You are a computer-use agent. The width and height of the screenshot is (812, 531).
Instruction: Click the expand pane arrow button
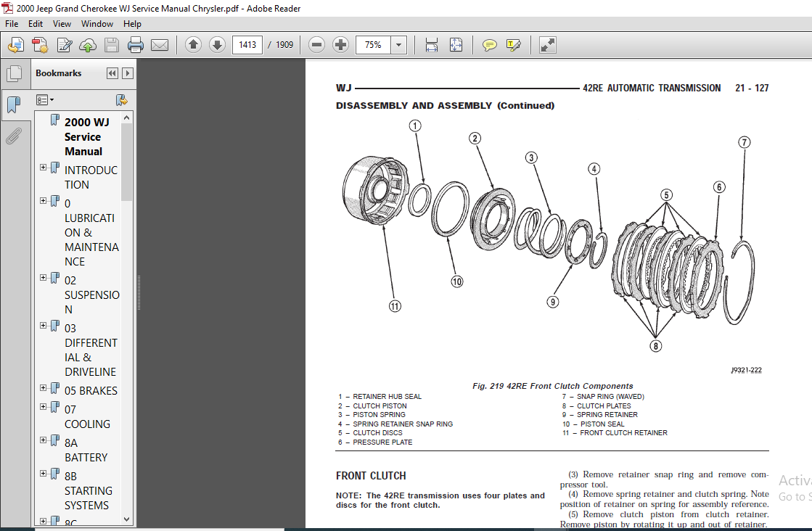tap(128, 73)
